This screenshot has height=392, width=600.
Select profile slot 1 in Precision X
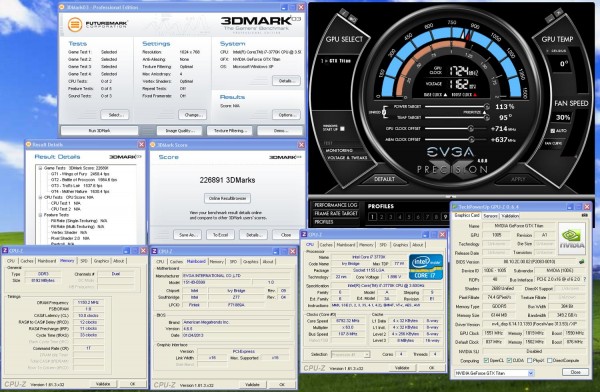click(372, 217)
